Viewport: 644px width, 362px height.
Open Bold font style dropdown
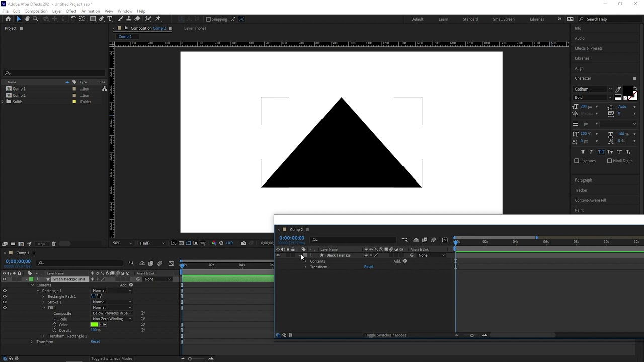593,97
